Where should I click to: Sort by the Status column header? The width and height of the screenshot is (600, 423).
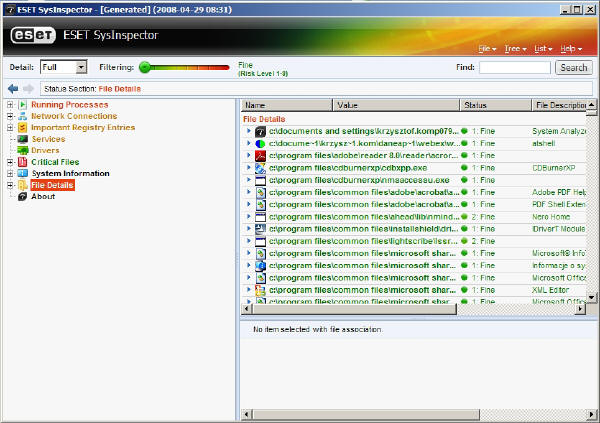coord(496,105)
